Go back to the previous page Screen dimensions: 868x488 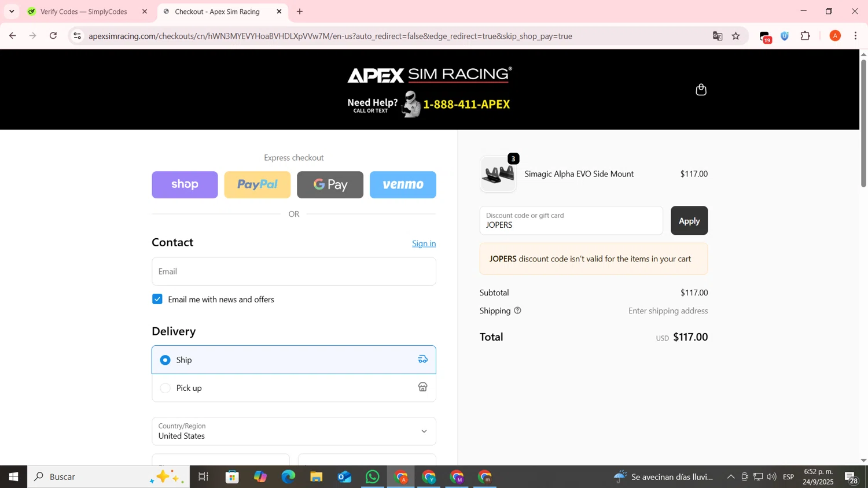point(12,36)
